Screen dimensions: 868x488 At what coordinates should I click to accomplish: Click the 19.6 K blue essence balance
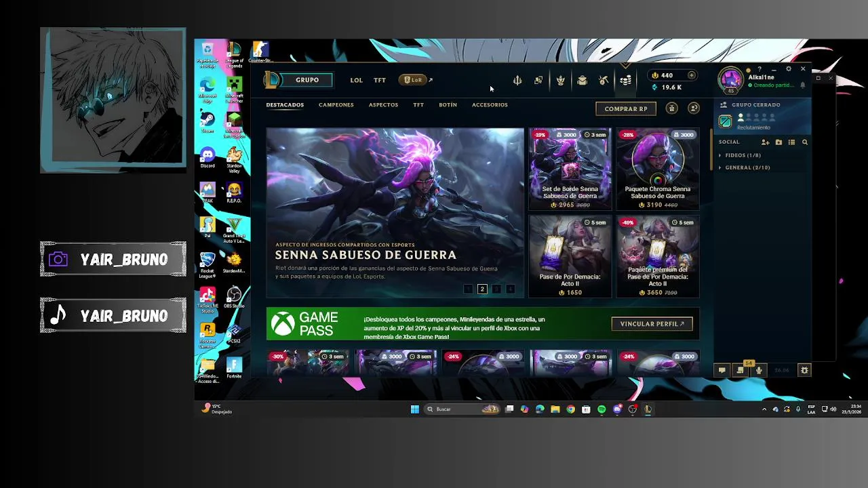pyautogui.click(x=666, y=87)
